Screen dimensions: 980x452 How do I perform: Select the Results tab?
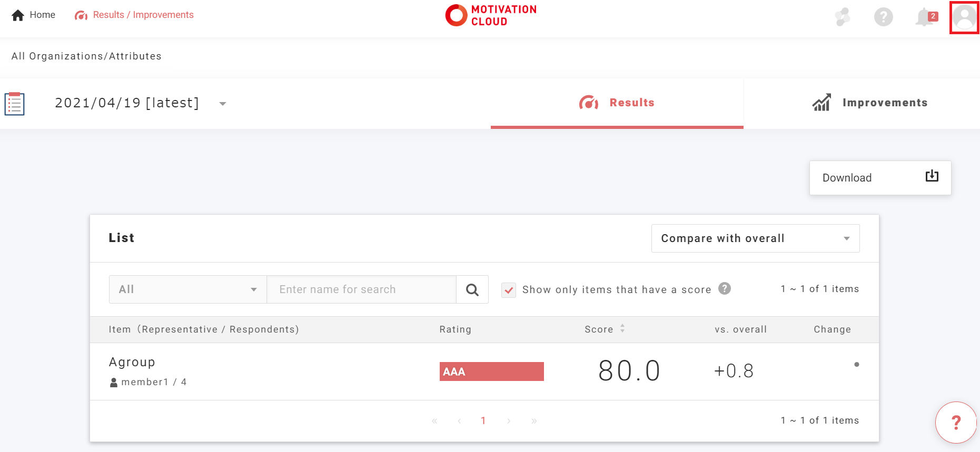pyautogui.click(x=617, y=103)
